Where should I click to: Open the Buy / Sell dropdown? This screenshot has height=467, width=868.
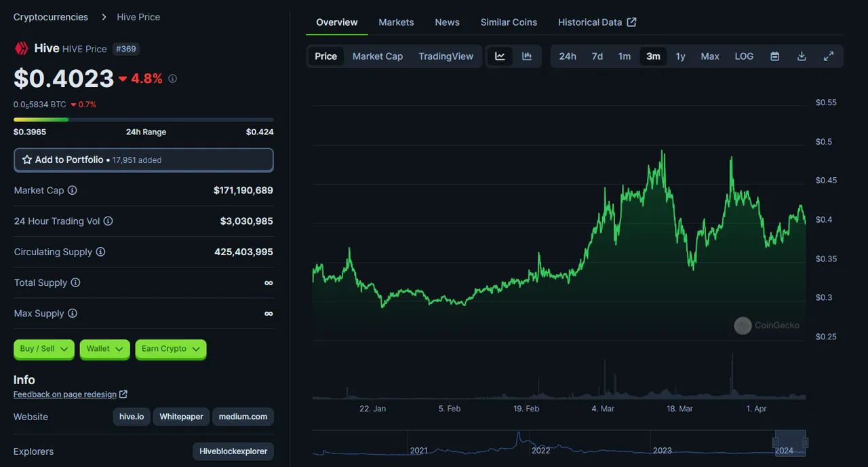coord(44,349)
